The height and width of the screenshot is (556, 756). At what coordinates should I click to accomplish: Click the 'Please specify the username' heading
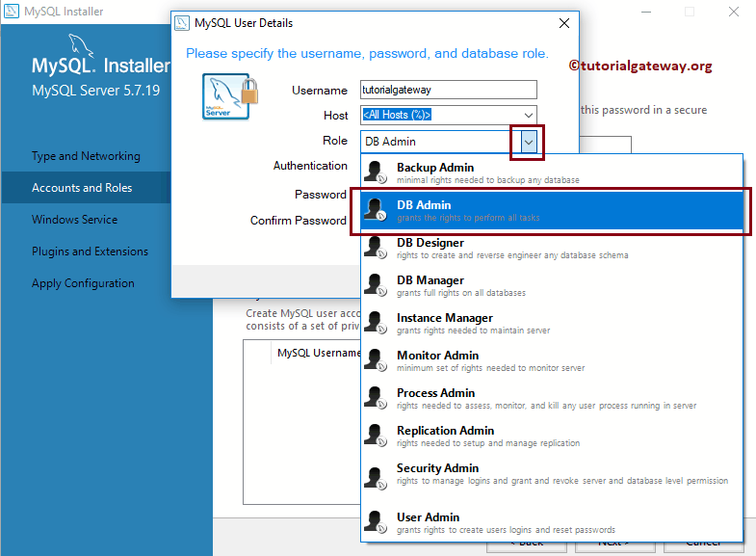(367, 54)
